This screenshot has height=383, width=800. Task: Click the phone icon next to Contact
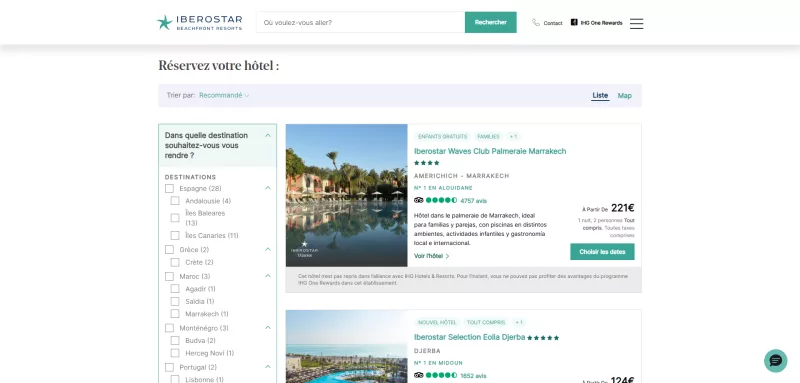pyautogui.click(x=536, y=22)
